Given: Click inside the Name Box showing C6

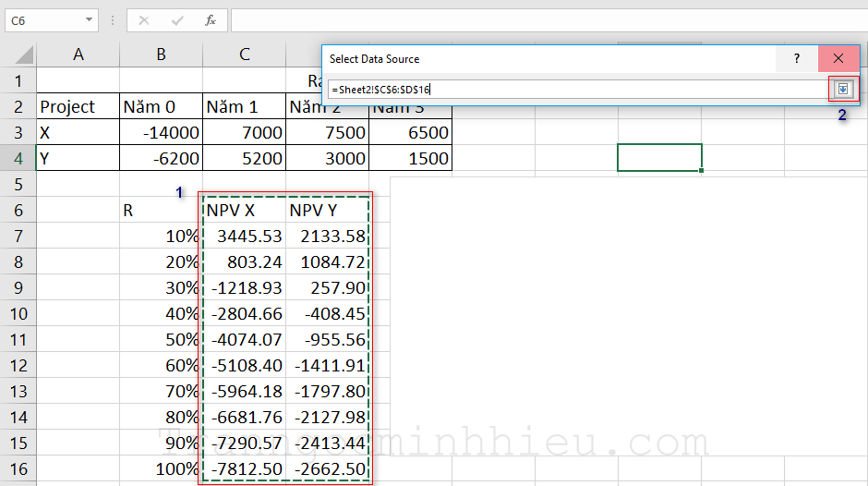Looking at the screenshot, I should point(42,19).
